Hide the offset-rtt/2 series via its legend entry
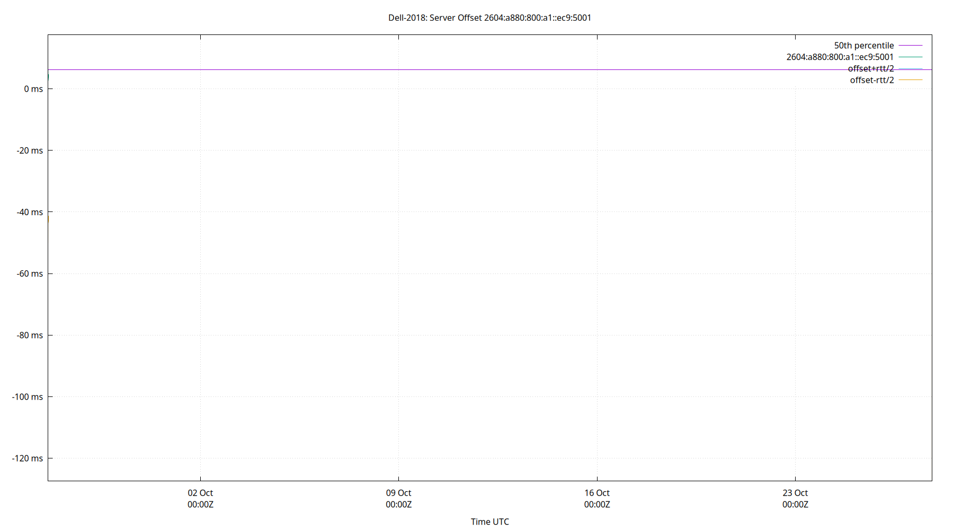This screenshot has width=980, height=530. (871, 79)
